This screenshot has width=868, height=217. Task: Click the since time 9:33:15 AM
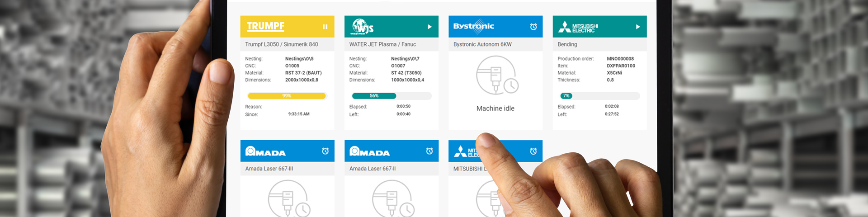[299, 114]
